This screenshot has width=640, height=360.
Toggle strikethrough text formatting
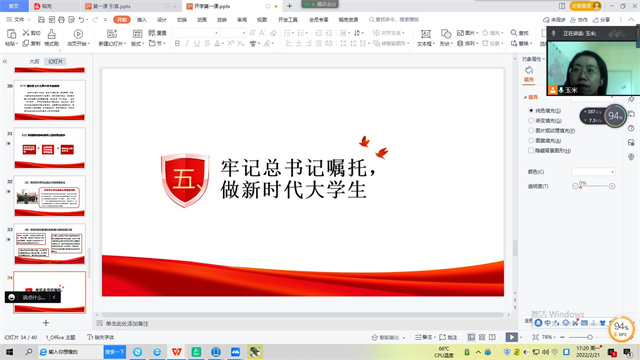tap(207, 43)
